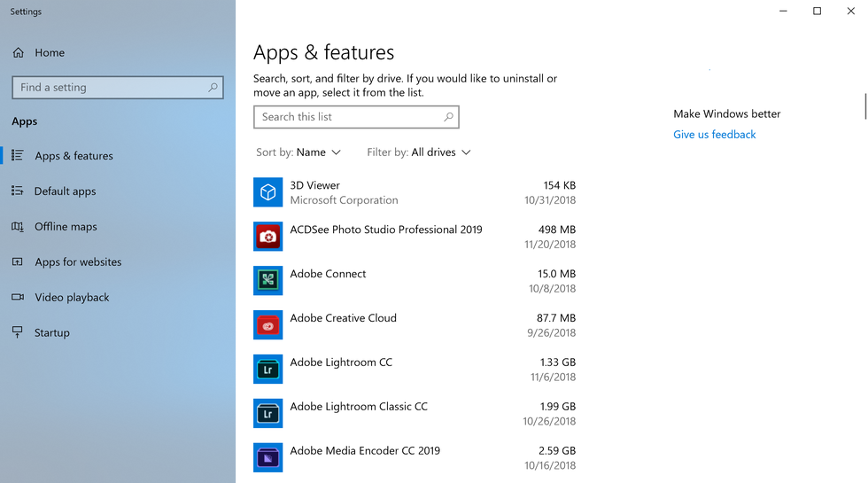868x483 pixels.
Task: Click the 3D Viewer cube icon
Action: 267,192
